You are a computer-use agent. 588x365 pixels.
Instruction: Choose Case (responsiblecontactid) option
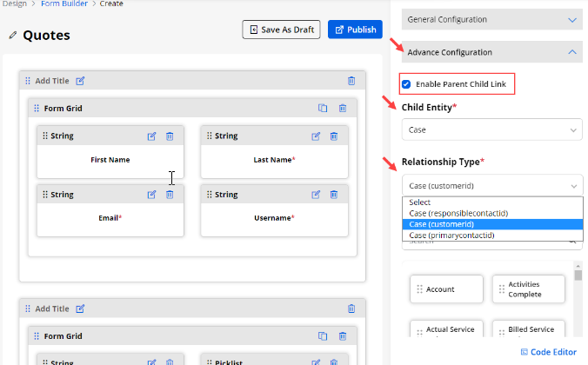458,213
